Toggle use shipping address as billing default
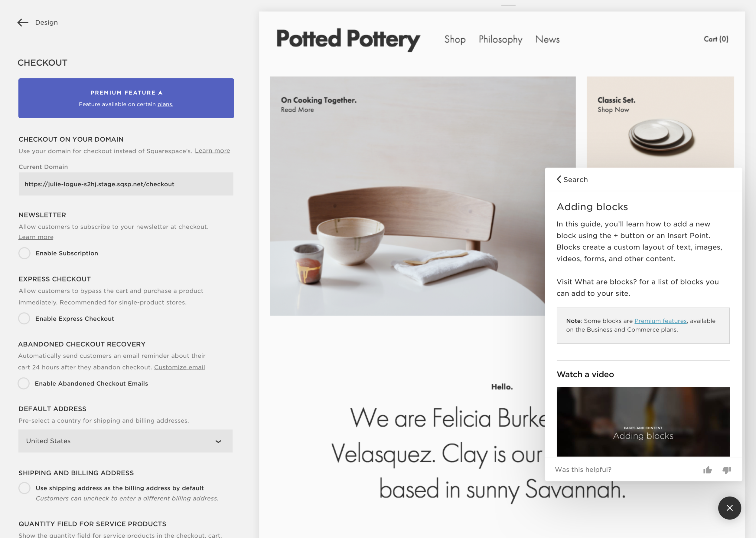 [24, 488]
